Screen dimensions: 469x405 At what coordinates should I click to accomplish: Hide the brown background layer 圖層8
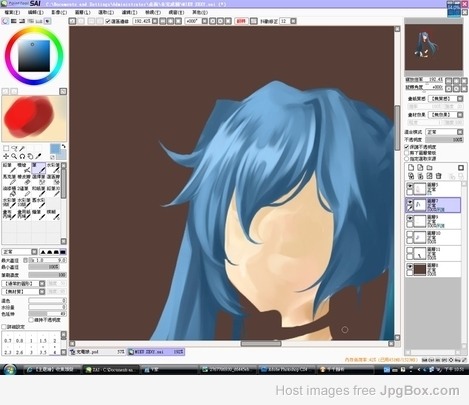pos(410,266)
